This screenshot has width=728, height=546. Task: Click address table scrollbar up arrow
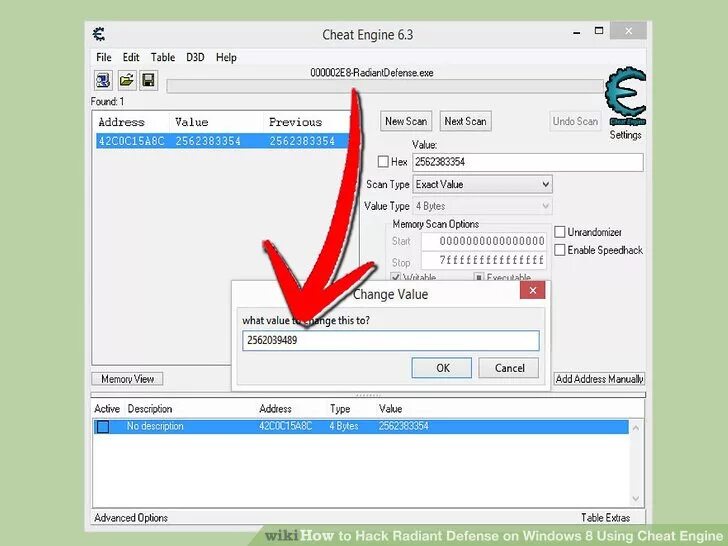click(636, 428)
